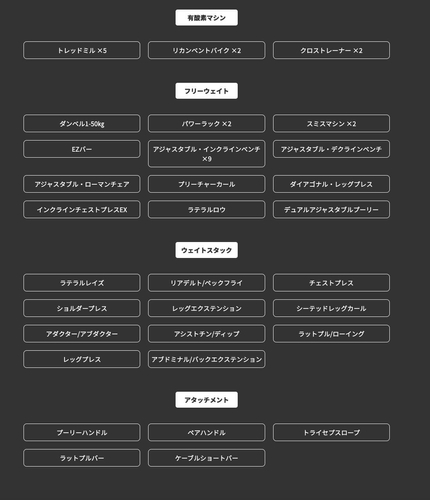This screenshot has width=430, height=500.
Task: Click プリーチャーカール item
Action: point(206,184)
